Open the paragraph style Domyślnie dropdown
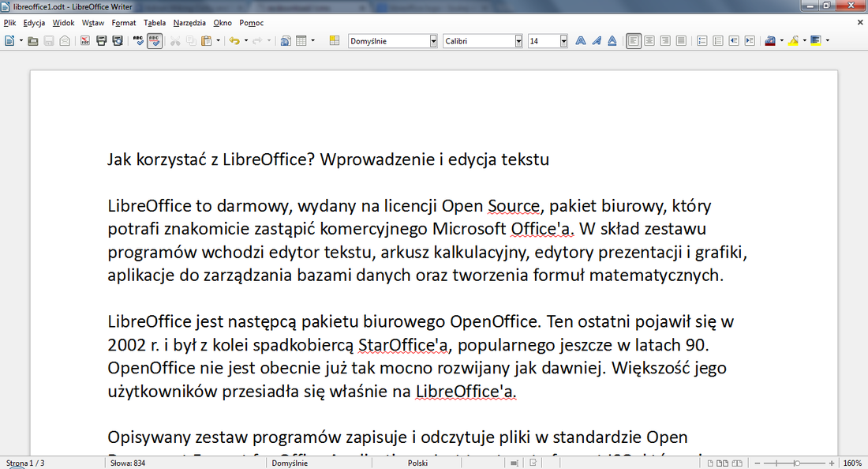868x469 pixels. (x=433, y=41)
